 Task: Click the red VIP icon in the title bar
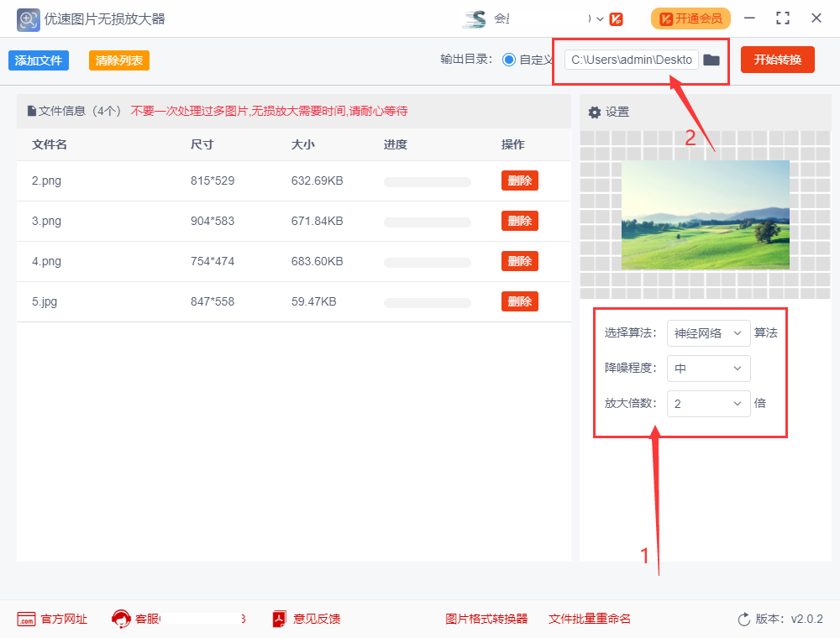[x=617, y=18]
